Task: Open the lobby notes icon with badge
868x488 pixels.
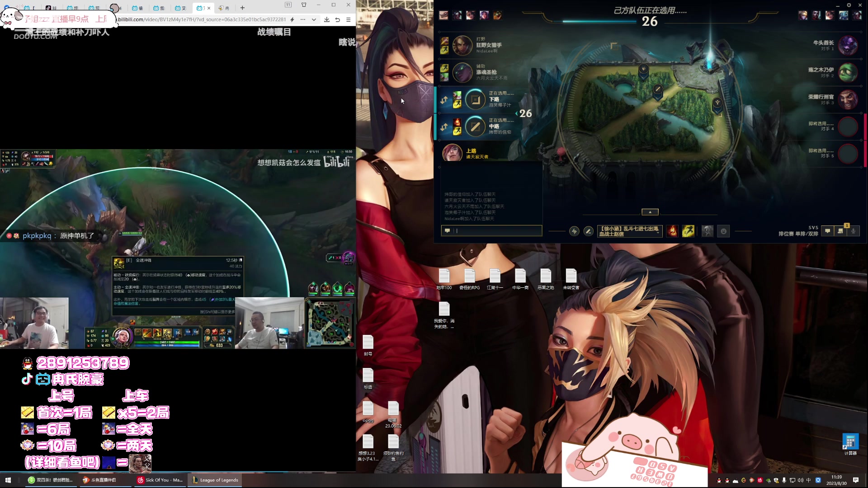Action: pyautogui.click(x=840, y=231)
